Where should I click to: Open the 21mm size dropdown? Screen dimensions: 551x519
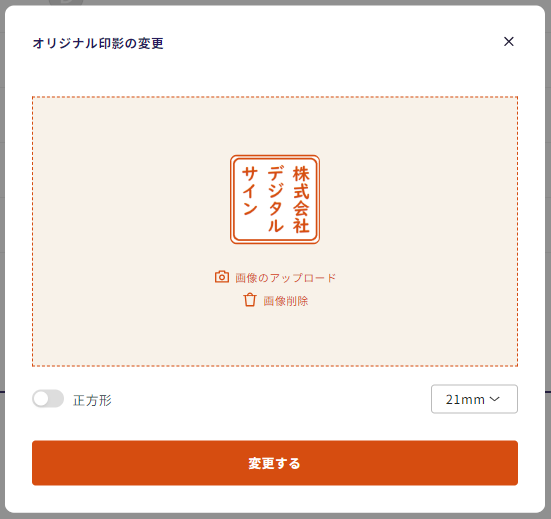pos(474,399)
